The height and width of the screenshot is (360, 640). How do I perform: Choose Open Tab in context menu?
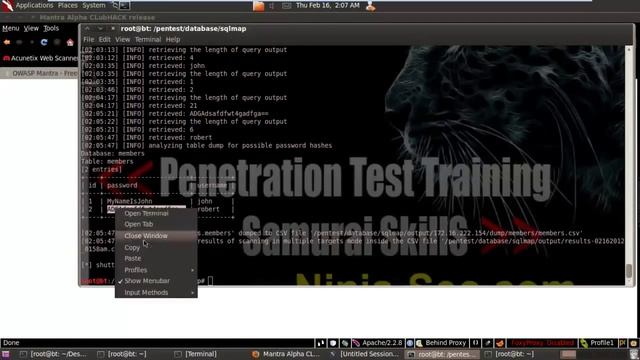(156, 224)
